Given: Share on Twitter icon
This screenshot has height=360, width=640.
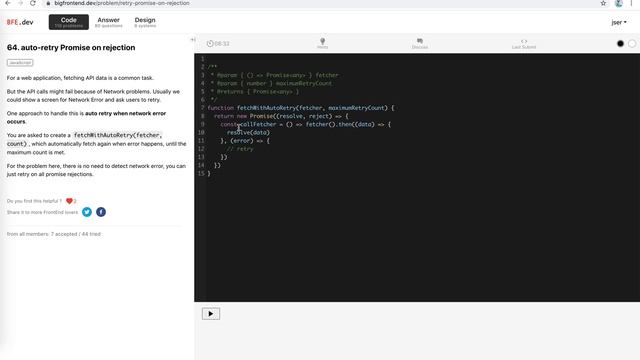Looking at the screenshot, I should coord(87,212).
